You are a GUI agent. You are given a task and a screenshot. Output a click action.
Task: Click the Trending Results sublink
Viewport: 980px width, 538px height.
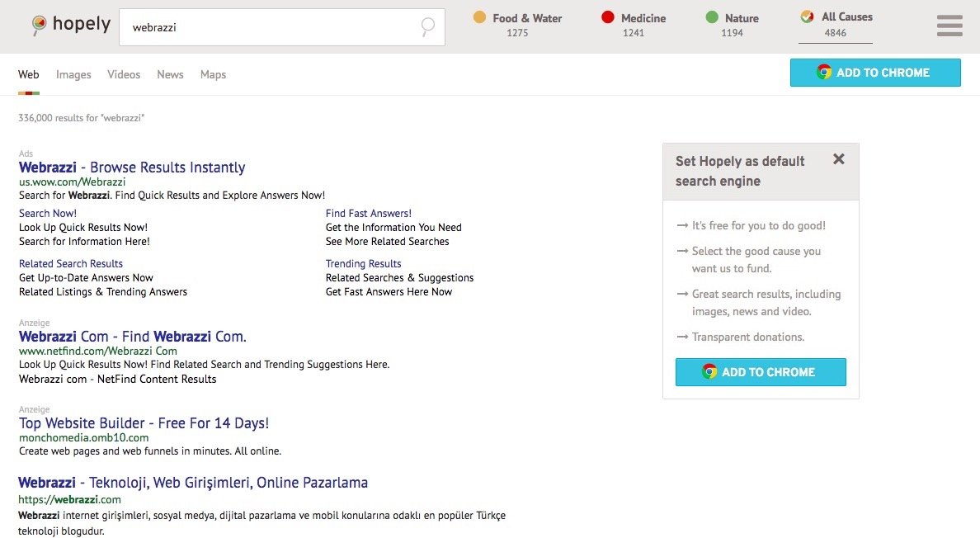(363, 264)
